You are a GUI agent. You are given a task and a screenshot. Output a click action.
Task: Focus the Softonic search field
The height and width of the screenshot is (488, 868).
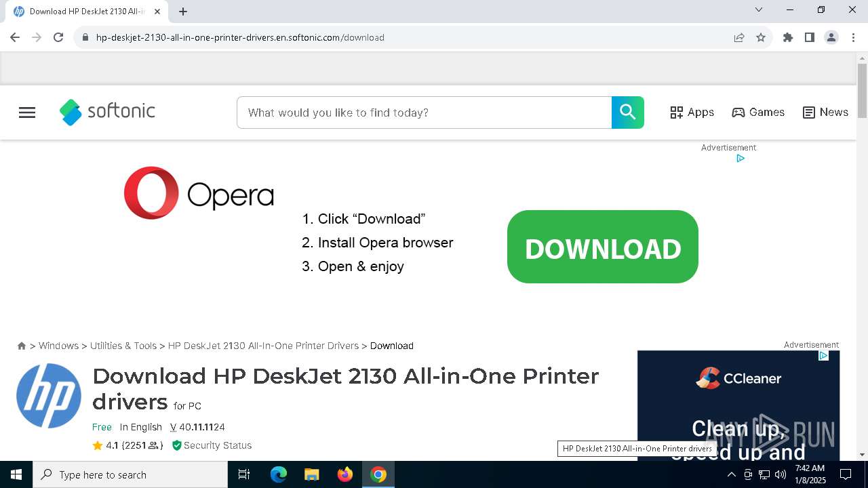pos(424,113)
